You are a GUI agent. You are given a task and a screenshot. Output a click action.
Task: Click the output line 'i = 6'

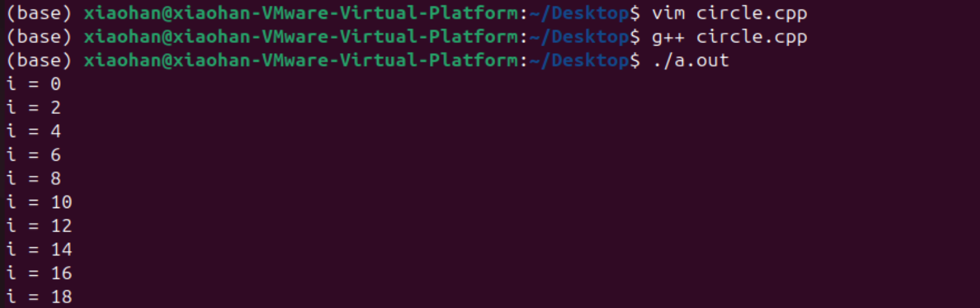[33, 155]
